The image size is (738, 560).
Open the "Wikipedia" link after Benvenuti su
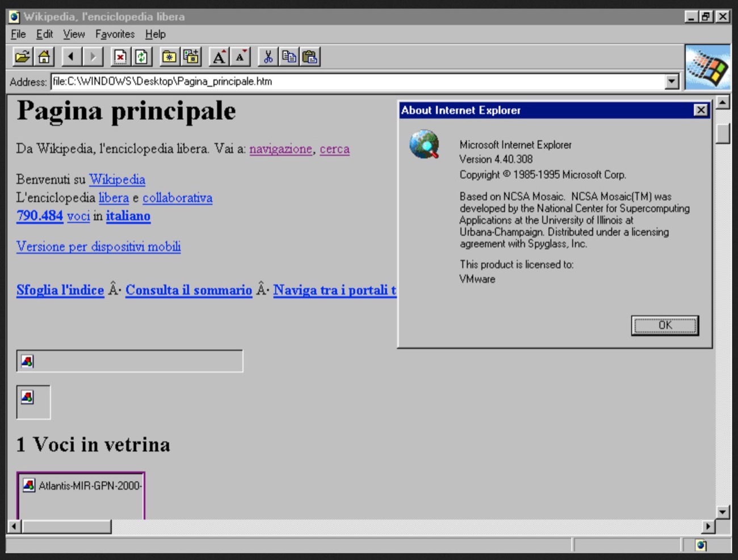[x=117, y=180]
